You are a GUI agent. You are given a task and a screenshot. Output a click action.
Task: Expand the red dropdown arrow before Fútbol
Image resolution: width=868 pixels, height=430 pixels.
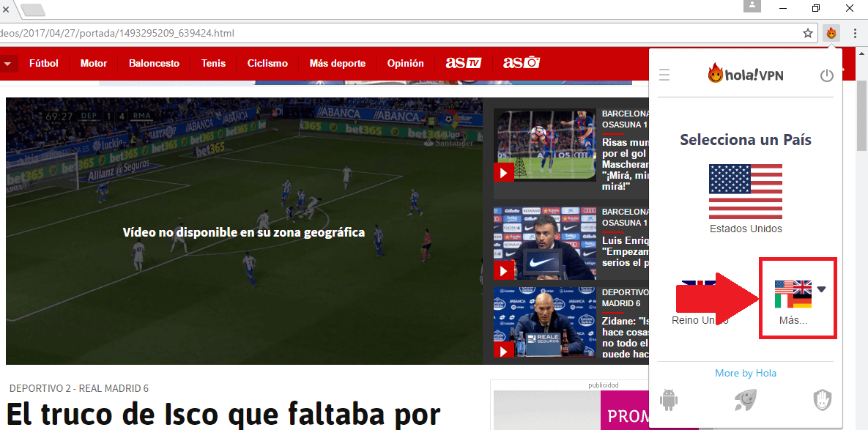click(8, 64)
